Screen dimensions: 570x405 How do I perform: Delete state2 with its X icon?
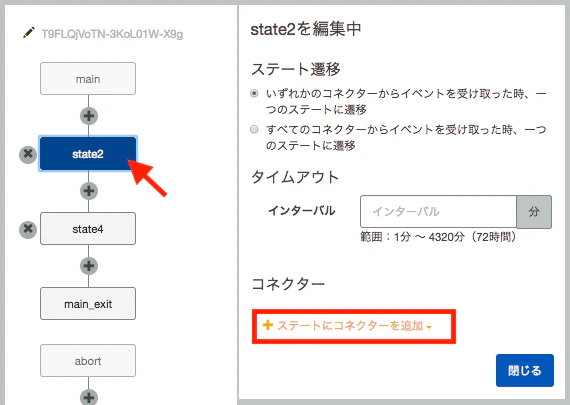28,154
